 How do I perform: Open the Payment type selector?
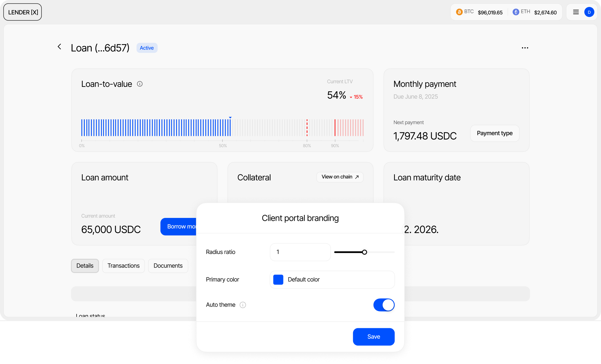[494, 133]
